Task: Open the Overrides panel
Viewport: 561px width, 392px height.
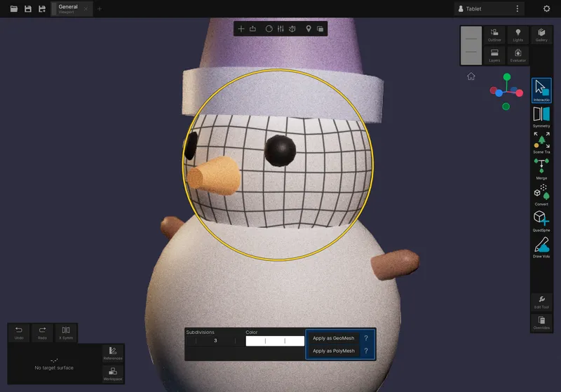Action: [541, 323]
